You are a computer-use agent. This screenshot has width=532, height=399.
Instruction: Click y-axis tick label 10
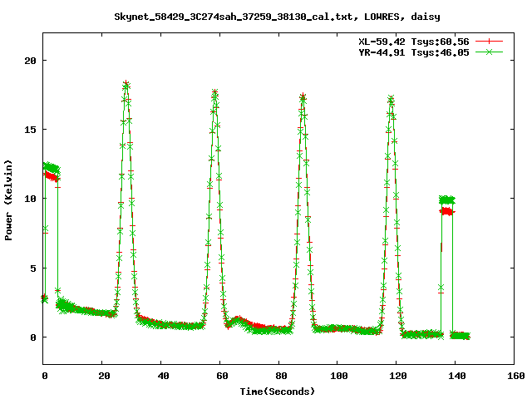30,199
